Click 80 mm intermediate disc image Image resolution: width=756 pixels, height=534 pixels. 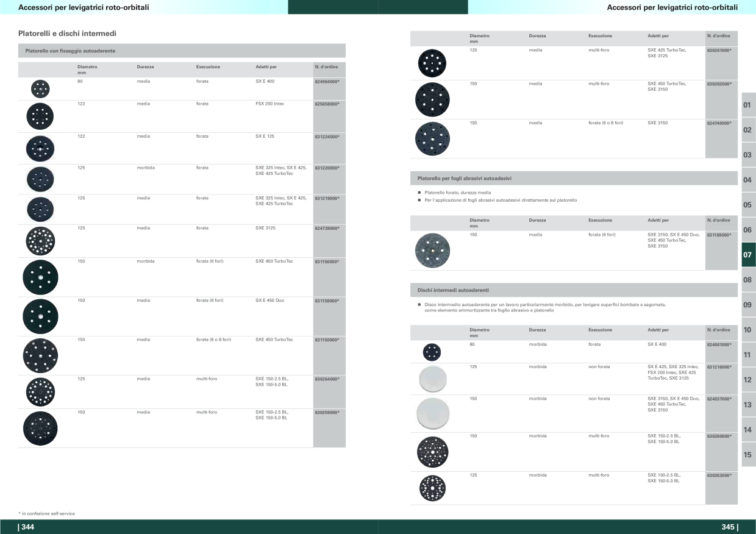[x=432, y=352]
